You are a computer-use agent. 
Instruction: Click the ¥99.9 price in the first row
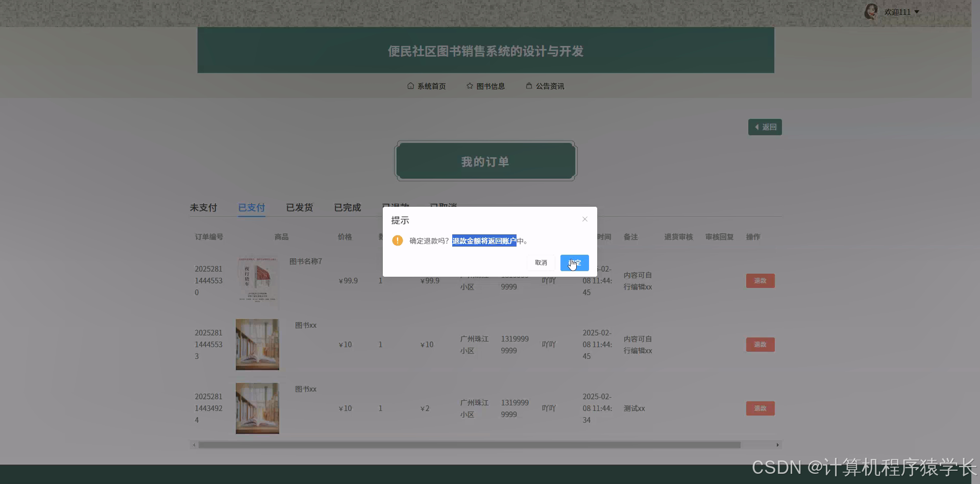(x=348, y=281)
